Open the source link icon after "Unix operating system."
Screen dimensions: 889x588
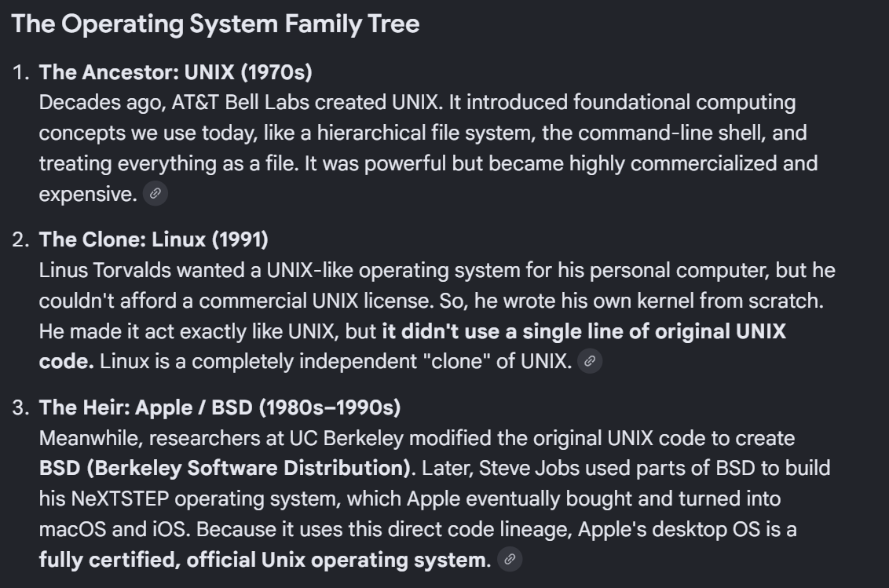pyautogui.click(x=510, y=560)
